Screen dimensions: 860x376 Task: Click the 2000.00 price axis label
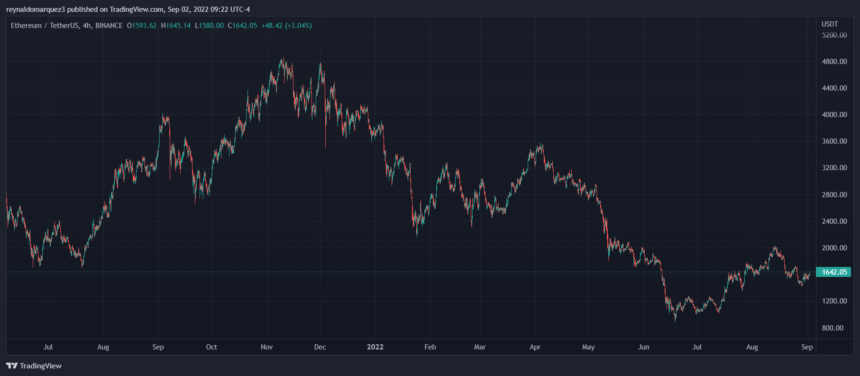pos(834,248)
